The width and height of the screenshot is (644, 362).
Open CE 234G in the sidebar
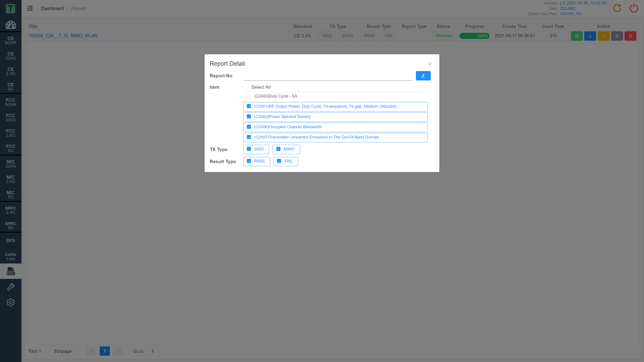point(11,56)
